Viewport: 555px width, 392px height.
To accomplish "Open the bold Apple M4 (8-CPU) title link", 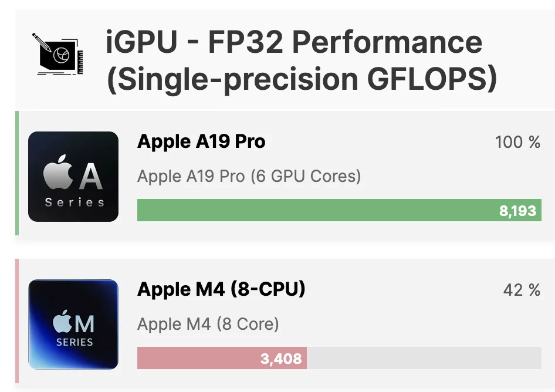I will (x=221, y=290).
